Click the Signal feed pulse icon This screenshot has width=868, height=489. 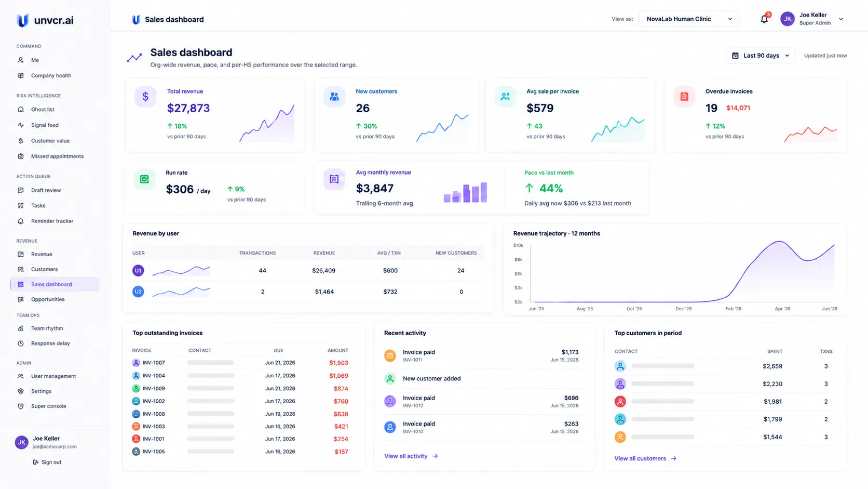tap(21, 125)
